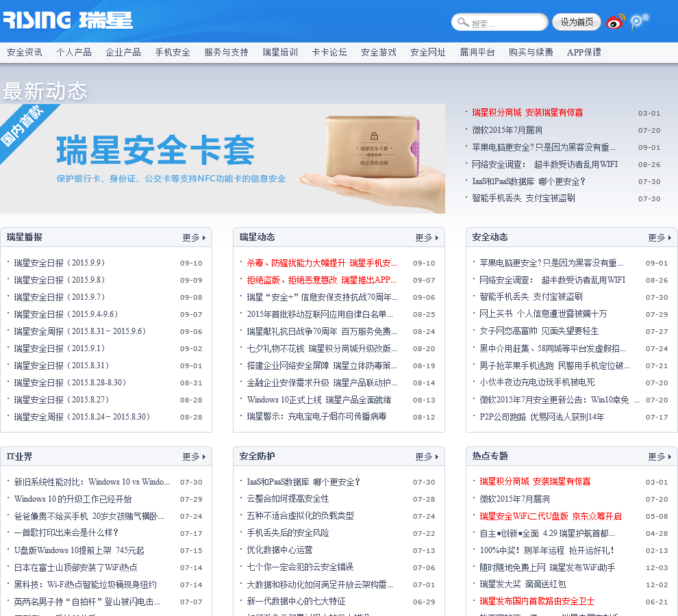The image size is (678, 616).
Task: Expand 更多 in 安全动态 panel
Action: coord(660,238)
